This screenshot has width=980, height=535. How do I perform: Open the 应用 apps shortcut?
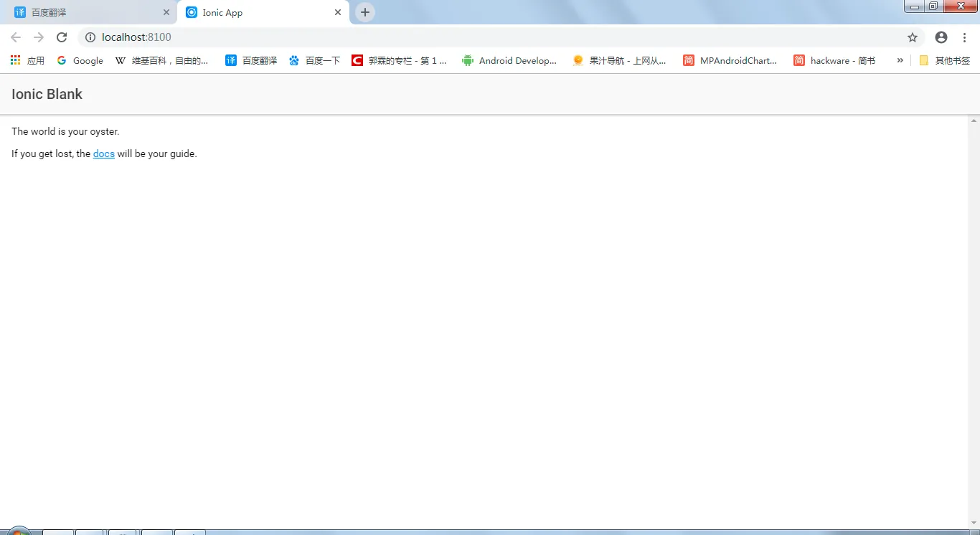tap(27, 61)
